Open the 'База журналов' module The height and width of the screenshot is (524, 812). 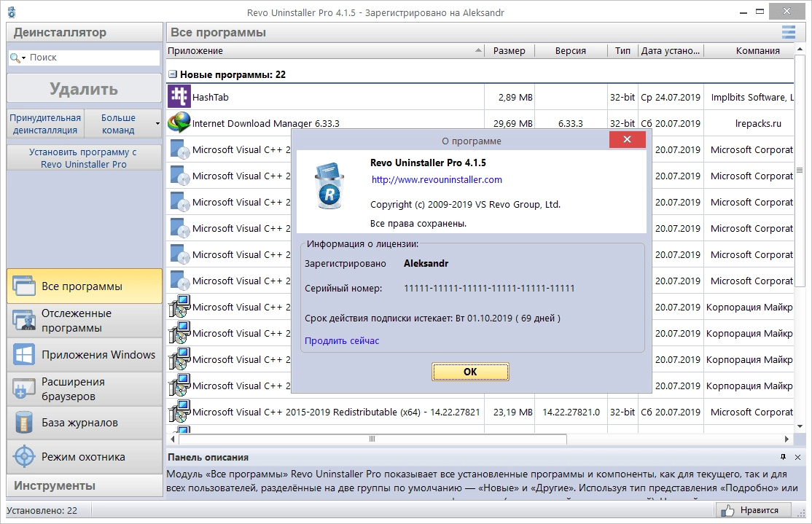(x=85, y=423)
